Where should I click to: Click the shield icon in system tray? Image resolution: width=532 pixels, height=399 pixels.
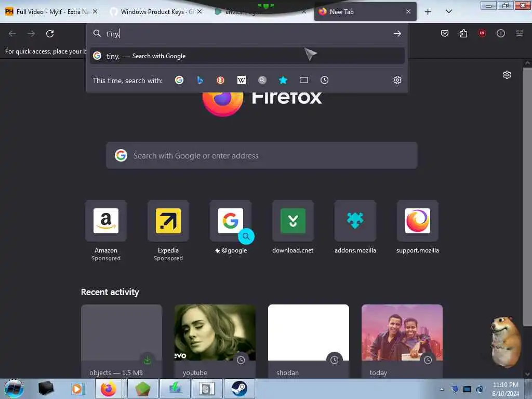[x=455, y=389]
